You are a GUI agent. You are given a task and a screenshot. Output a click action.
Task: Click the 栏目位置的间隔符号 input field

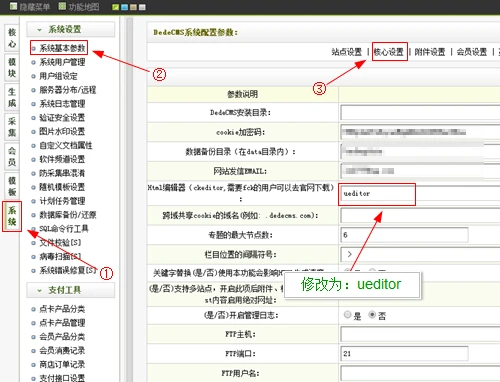coord(420,254)
